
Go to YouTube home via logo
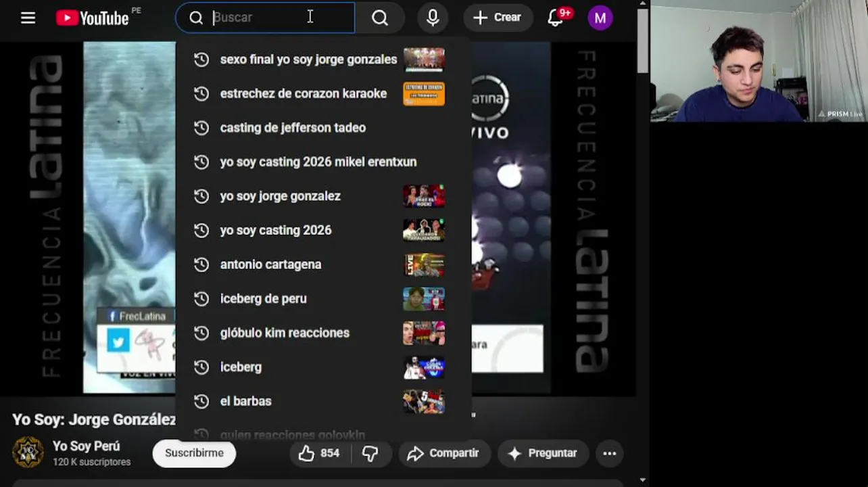click(x=93, y=18)
